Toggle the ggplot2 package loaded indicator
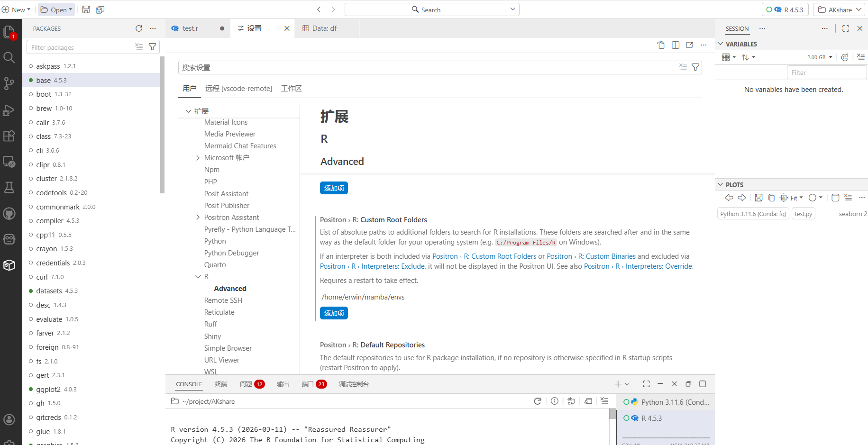 pos(31,389)
